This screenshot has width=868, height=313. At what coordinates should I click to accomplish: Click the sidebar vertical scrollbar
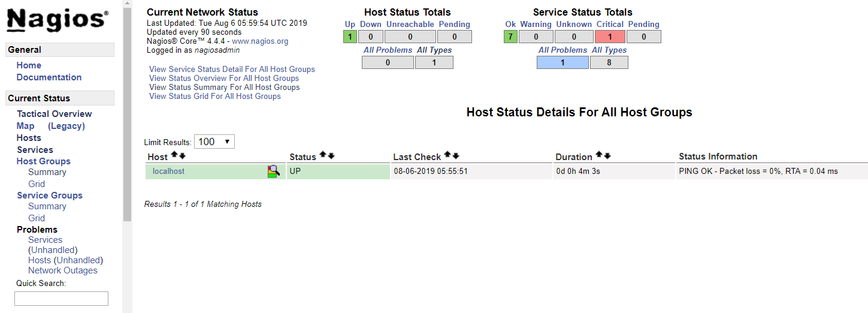[x=127, y=115]
